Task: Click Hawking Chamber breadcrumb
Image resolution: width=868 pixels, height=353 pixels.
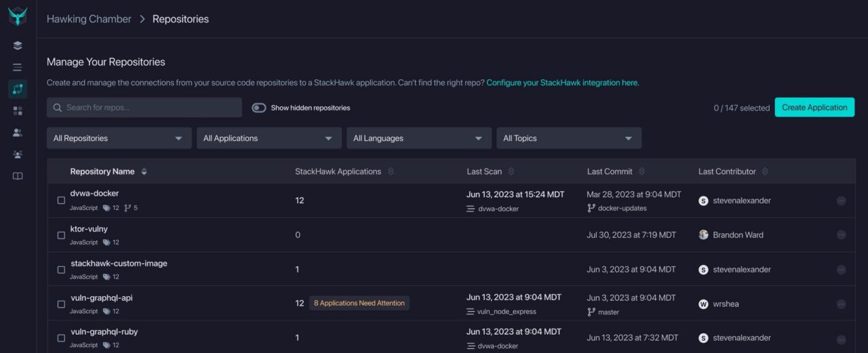Action: [89, 19]
